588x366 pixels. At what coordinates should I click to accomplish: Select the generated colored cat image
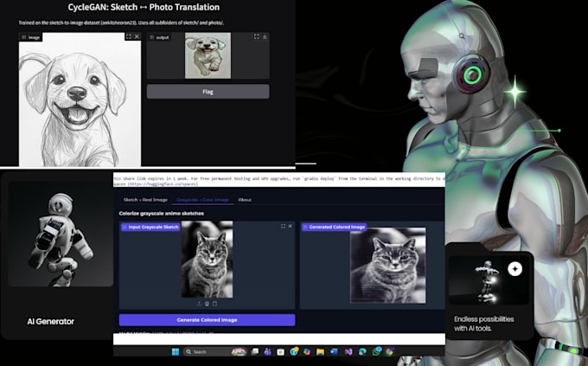[387, 265]
